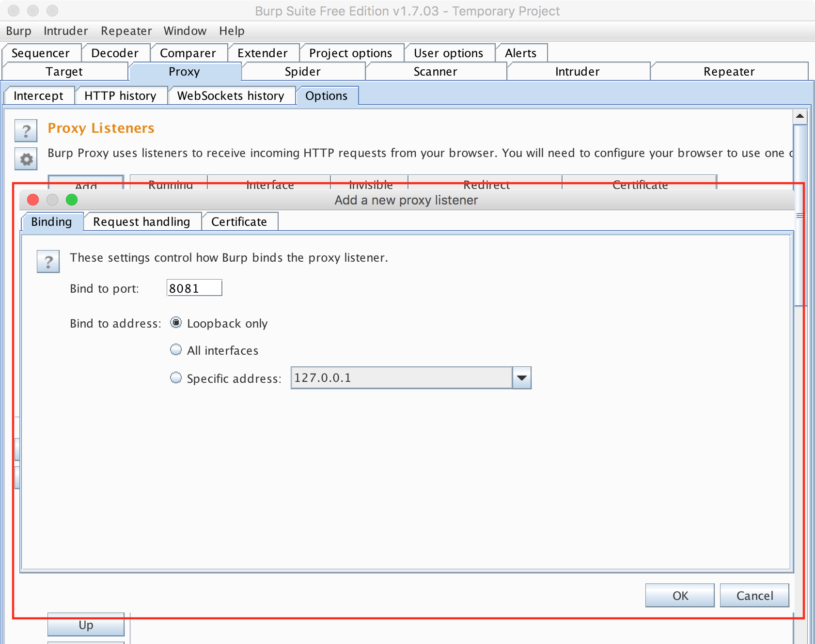Expand the Specific address dropdown arrow
Image resolution: width=815 pixels, height=644 pixels.
pos(521,378)
